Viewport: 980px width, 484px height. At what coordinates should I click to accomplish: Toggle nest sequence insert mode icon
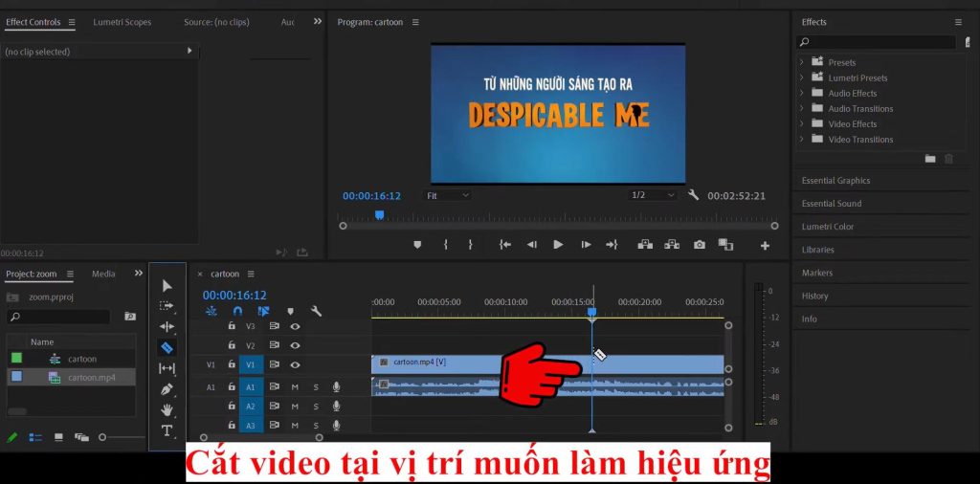(x=212, y=311)
